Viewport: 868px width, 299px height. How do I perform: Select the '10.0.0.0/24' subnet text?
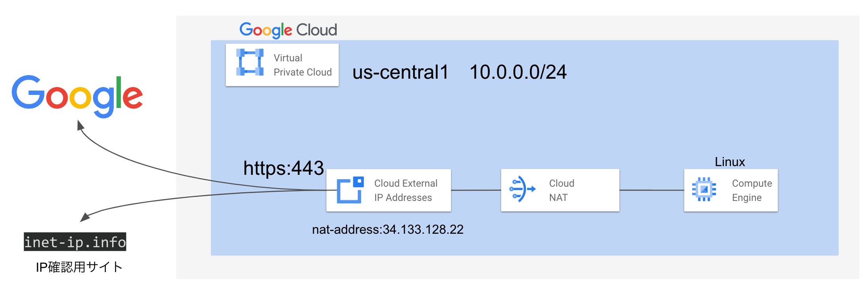coord(518,72)
